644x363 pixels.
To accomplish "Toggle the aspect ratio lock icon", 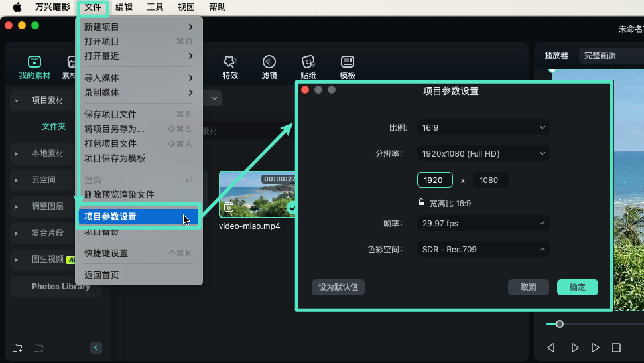I will 421,202.
